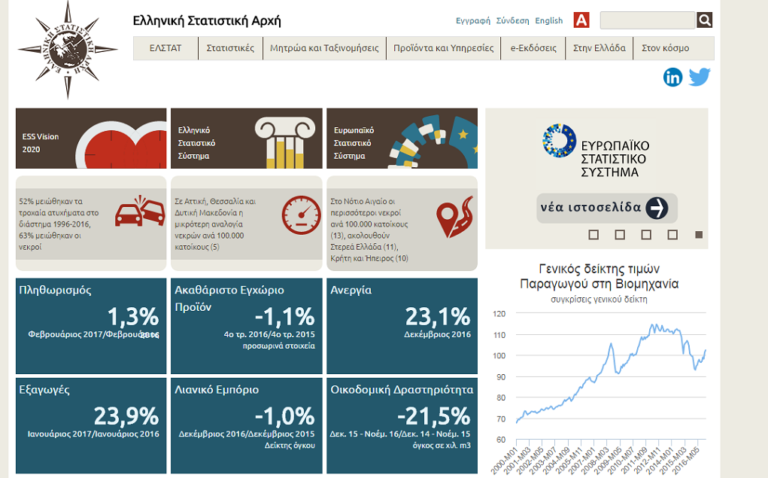Open the LinkedIn icon

pos(672,77)
